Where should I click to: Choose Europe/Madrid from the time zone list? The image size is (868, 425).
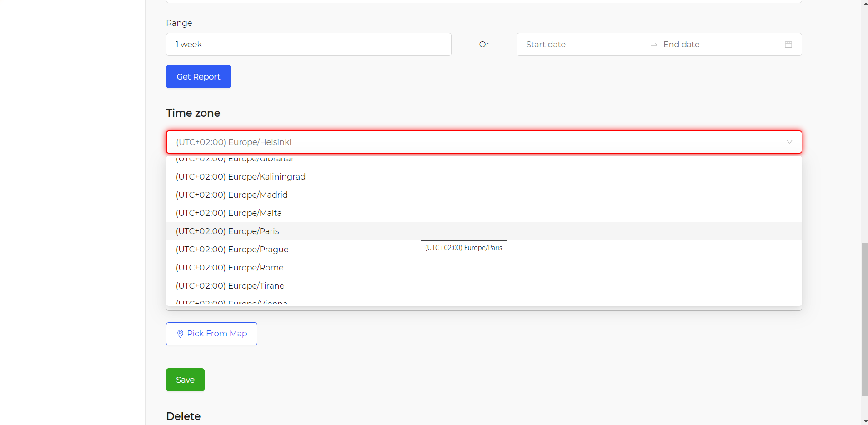(232, 195)
